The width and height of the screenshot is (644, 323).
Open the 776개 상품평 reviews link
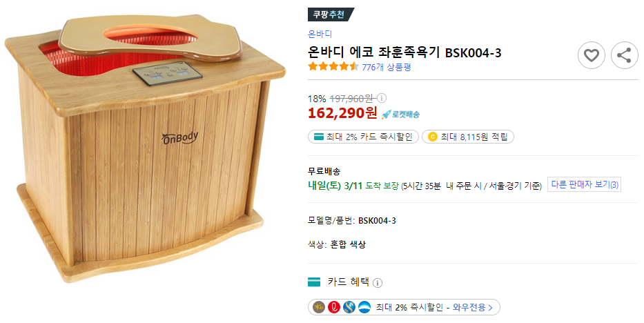(x=386, y=67)
